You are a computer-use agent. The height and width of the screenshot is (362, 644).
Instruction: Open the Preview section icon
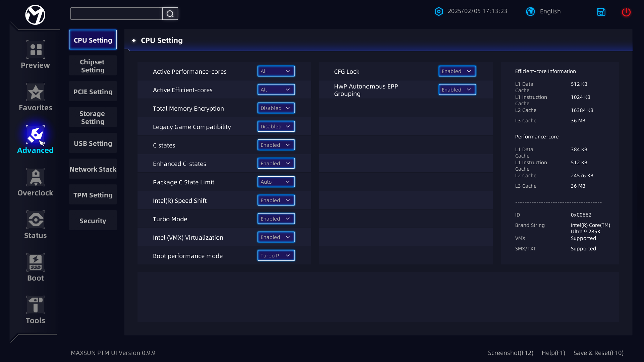[x=36, y=50]
